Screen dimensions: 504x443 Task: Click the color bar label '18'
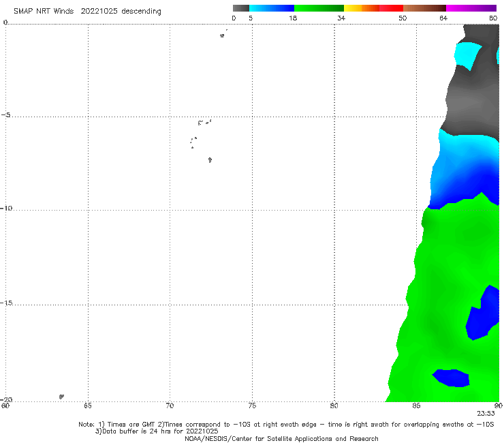(x=293, y=18)
